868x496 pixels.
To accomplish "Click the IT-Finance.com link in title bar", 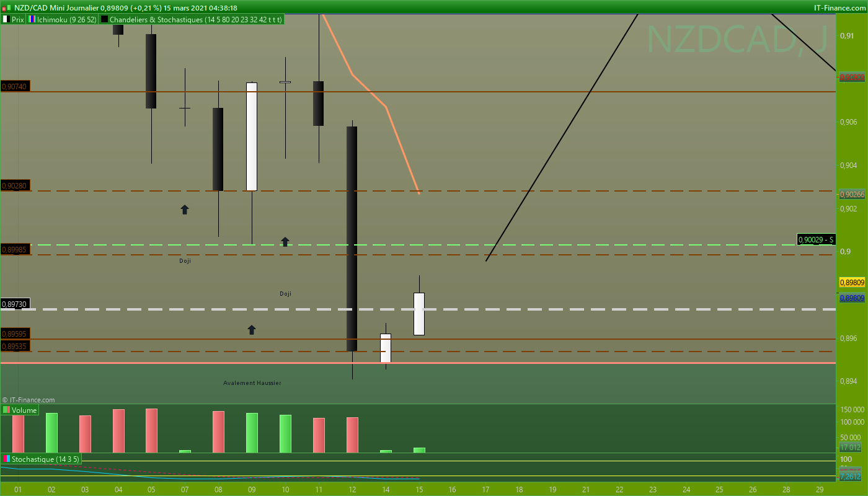I will 839,7.
